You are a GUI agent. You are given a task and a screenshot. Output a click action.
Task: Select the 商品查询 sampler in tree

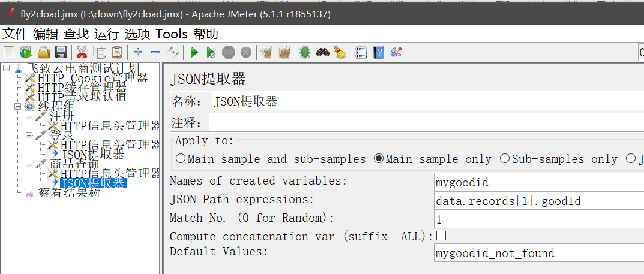click(x=74, y=164)
